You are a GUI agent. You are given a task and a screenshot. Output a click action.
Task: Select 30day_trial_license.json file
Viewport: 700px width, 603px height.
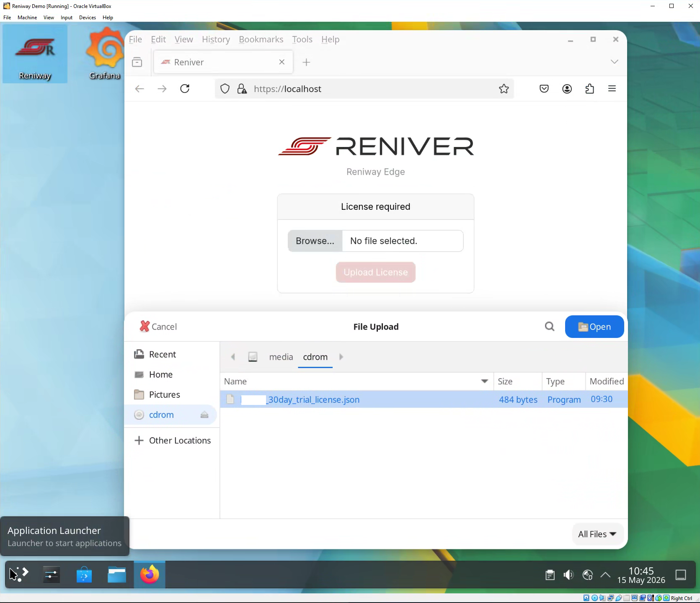click(x=424, y=399)
